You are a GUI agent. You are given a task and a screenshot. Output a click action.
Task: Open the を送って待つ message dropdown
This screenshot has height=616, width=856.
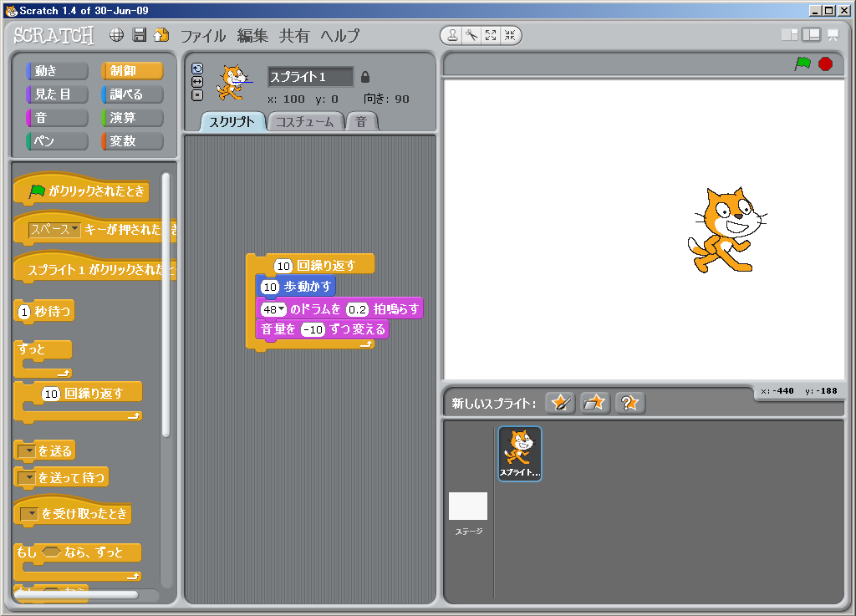pyautogui.click(x=27, y=478)
